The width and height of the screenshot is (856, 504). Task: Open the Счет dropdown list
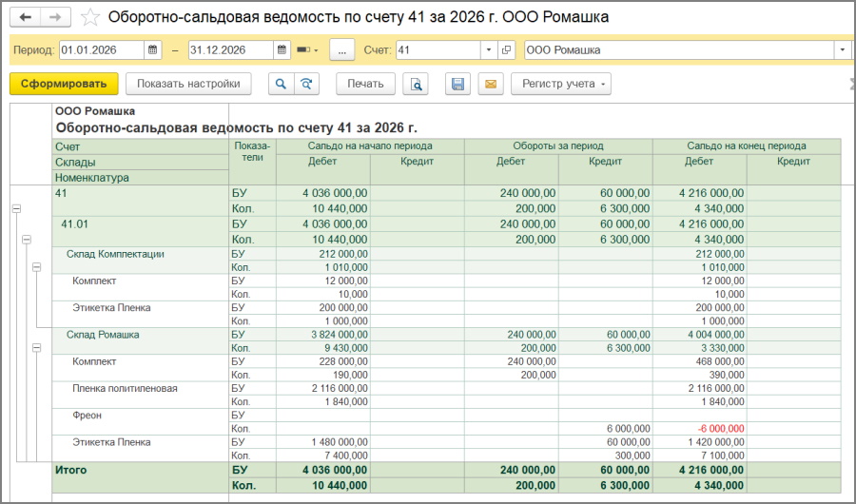[x=488, y=49]
